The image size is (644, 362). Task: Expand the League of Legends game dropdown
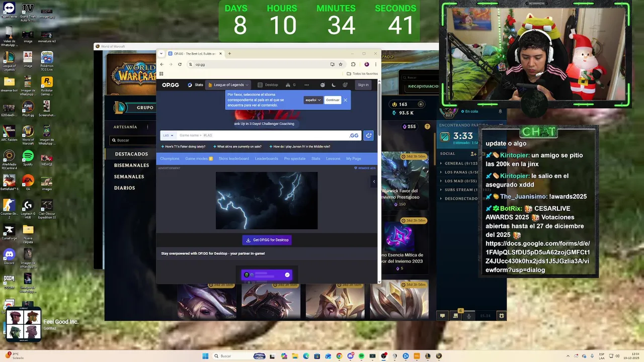point(228,85)
